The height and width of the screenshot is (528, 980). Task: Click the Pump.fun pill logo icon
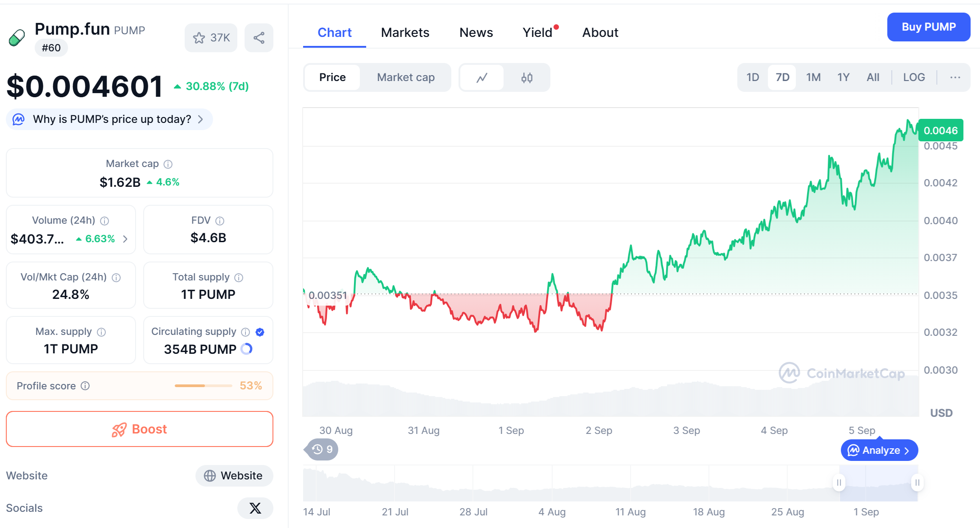[x=17, y=38]
